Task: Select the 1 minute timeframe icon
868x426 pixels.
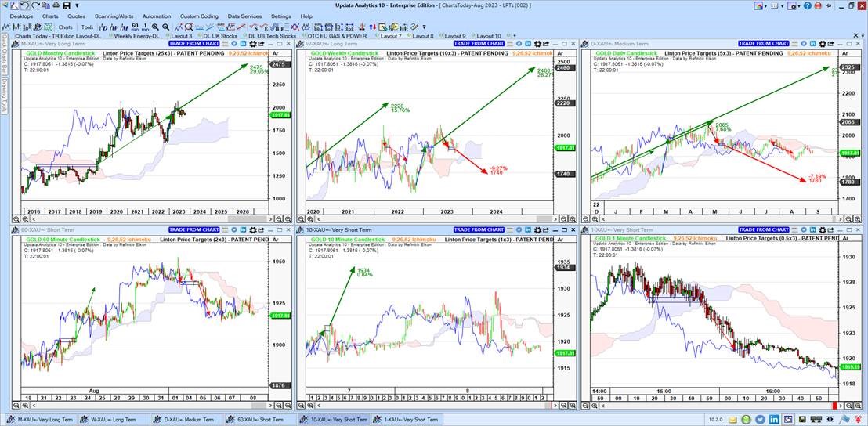Action: click(x=145, y=27)
